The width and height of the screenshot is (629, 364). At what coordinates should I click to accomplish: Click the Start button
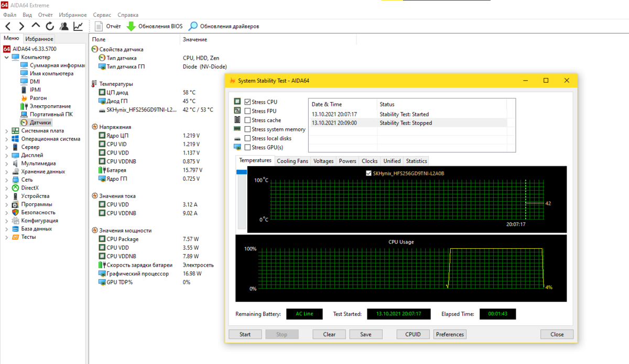point(245,334)
